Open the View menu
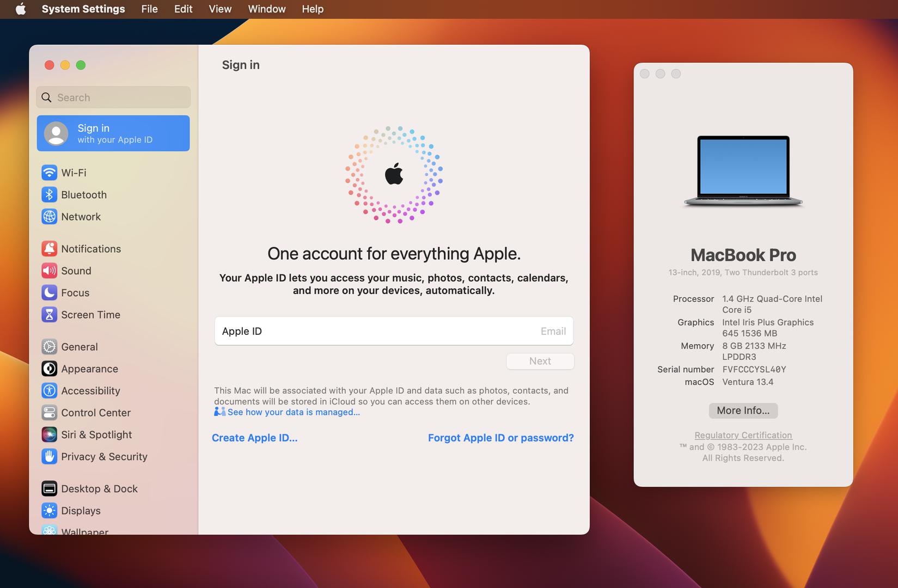898x588 pixels. pyautogui.click(x=220, y=9)
